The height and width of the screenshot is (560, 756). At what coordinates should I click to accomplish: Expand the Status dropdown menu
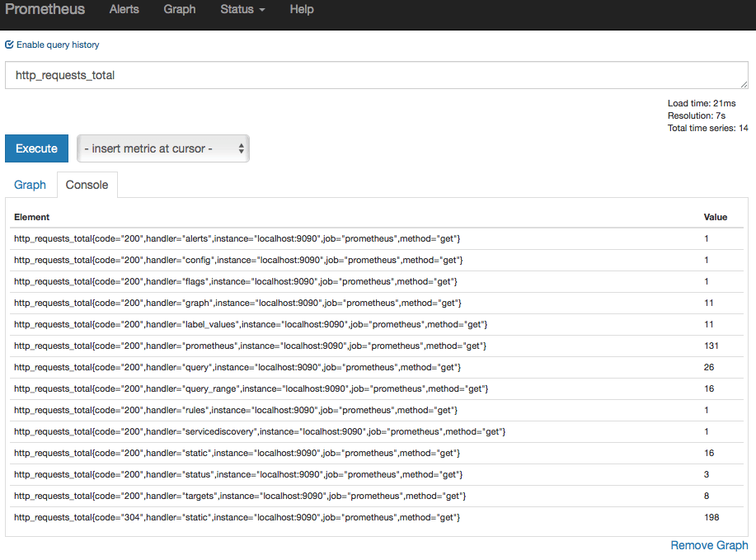coord(242,9)
